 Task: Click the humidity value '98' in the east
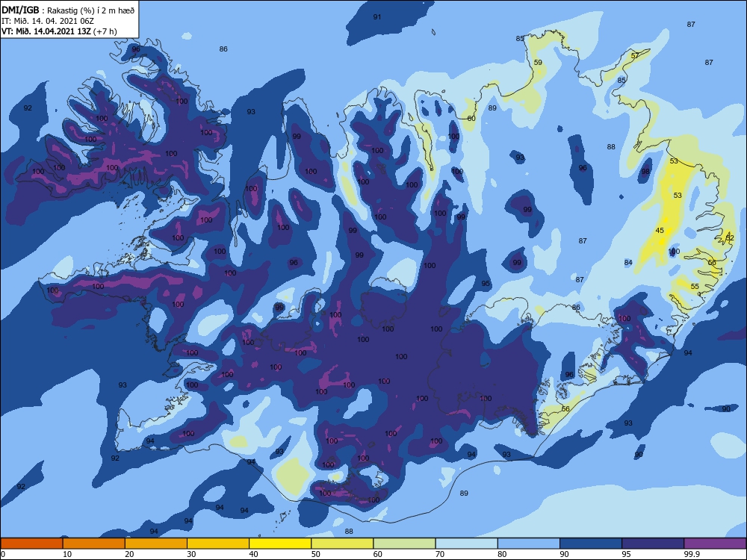(x=645, y=172)
